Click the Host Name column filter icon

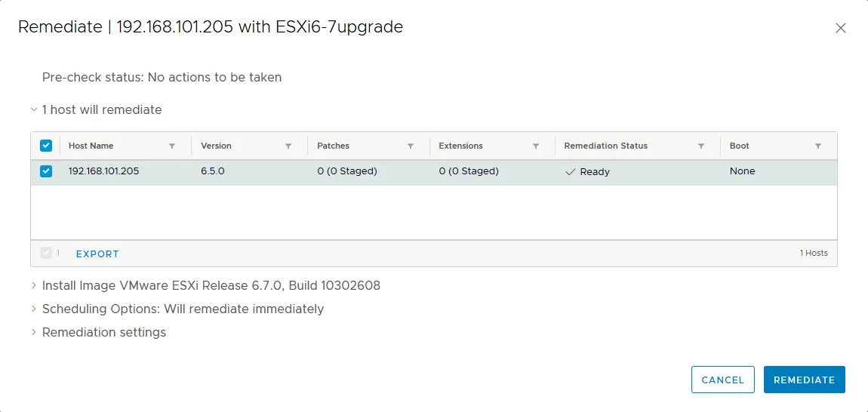tap(172, 146)
